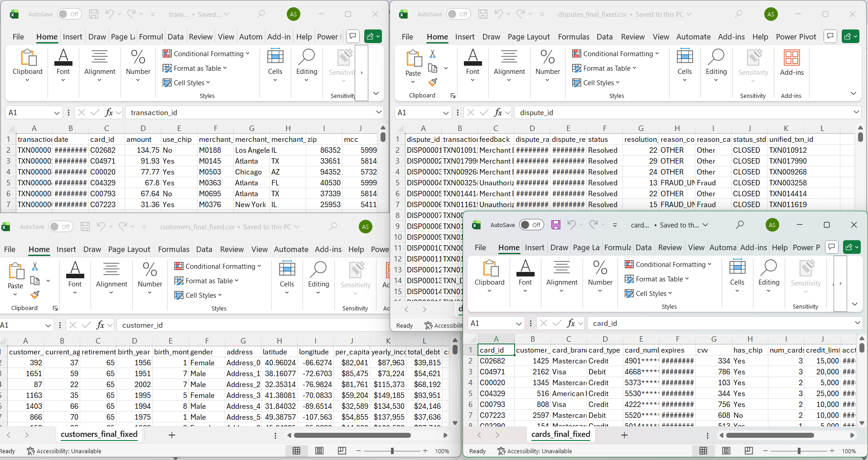
Task: Toggle AutoSave in the disputes workbook
Action: (x=458, y=14)
